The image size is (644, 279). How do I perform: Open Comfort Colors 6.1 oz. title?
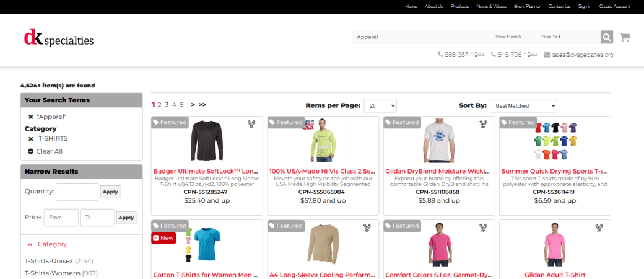(x=438, y=275)
